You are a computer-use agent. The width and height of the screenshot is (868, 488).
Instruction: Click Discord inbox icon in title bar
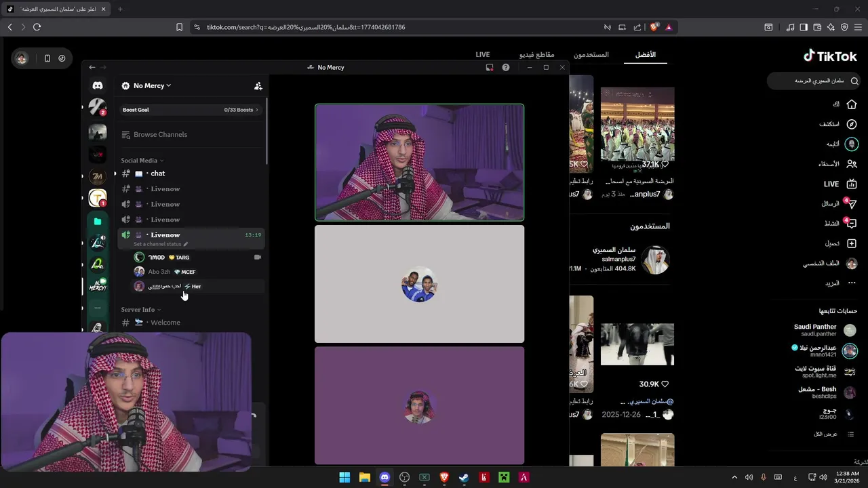(490, 68)
